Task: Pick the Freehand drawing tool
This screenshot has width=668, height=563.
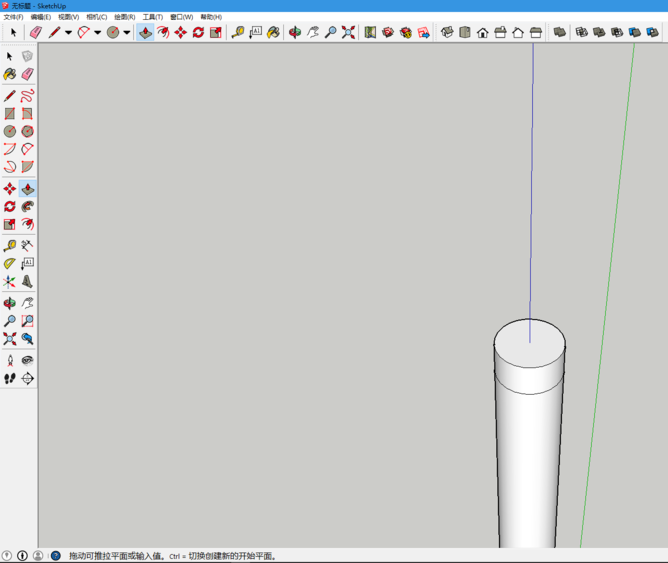Action: pyautogui.click(x=27, y=96)
